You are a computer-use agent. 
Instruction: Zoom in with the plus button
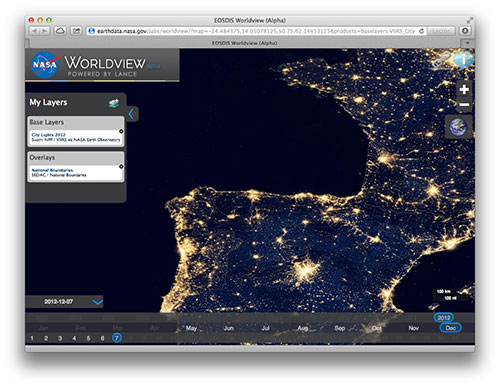(x=464, y=89)
